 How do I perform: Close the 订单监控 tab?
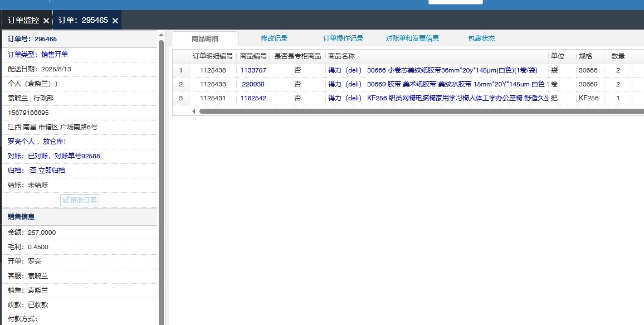coord(46,21)
